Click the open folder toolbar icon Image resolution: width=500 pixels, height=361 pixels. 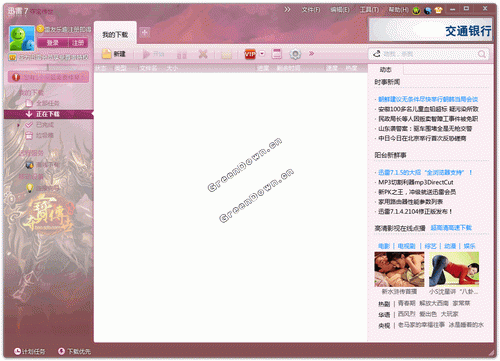point(226,54)
